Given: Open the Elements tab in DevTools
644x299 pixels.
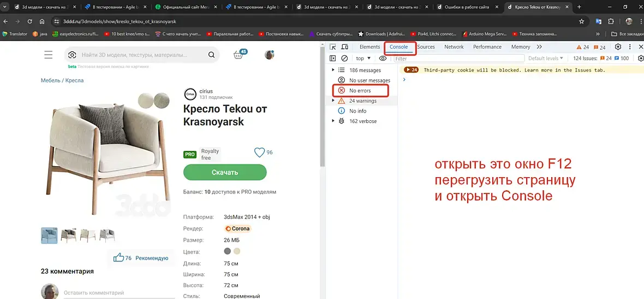Looking at the screenshot, I should tap(369, 47).
